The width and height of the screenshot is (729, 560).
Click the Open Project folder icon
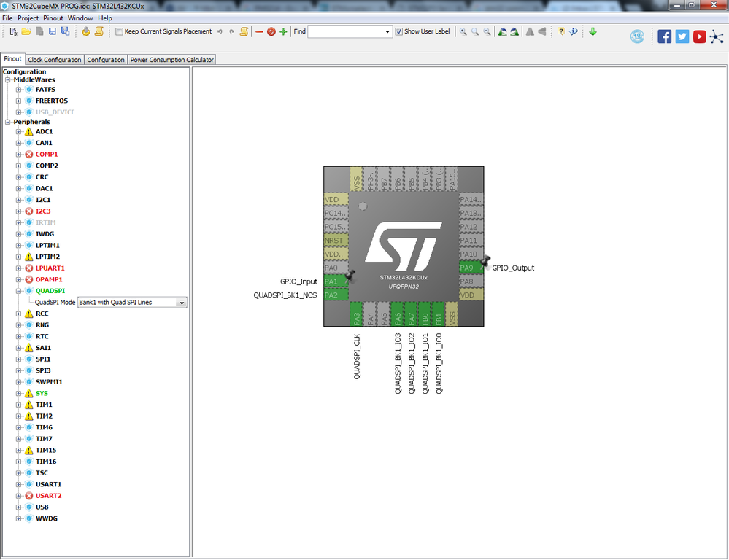[26, 31]
